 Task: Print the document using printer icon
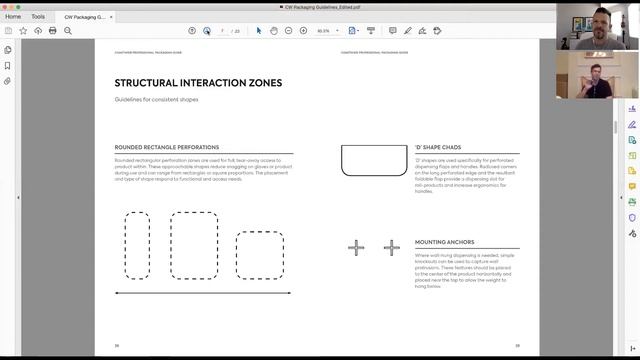(53, 31)
